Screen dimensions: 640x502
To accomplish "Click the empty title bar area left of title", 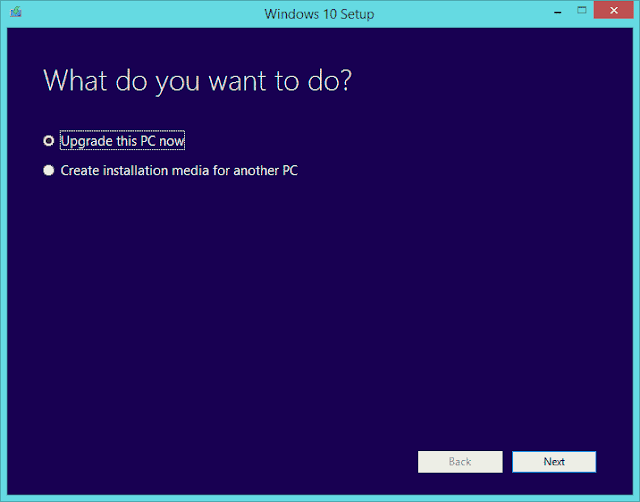I will point(150,14).
